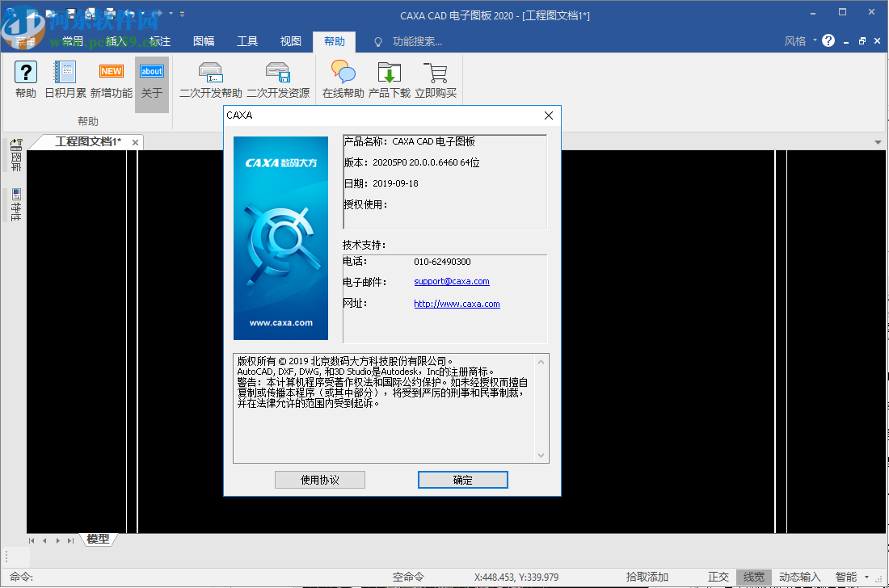Close the CAXA about dialog

[x=548, y=115]
